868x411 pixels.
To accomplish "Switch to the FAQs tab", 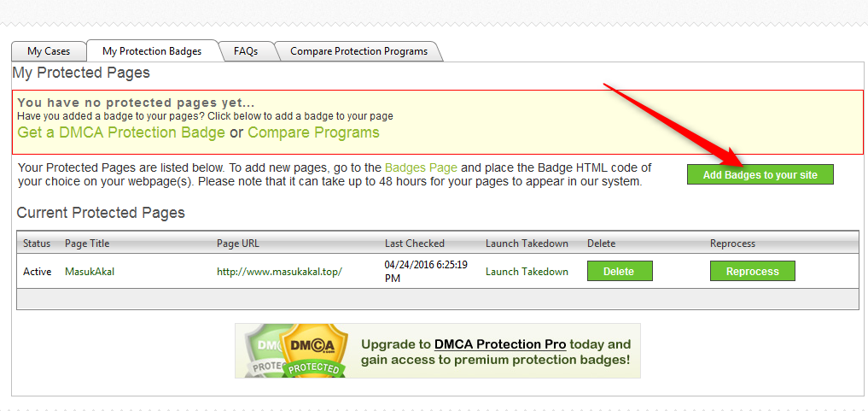I will [x=246, y=51].
